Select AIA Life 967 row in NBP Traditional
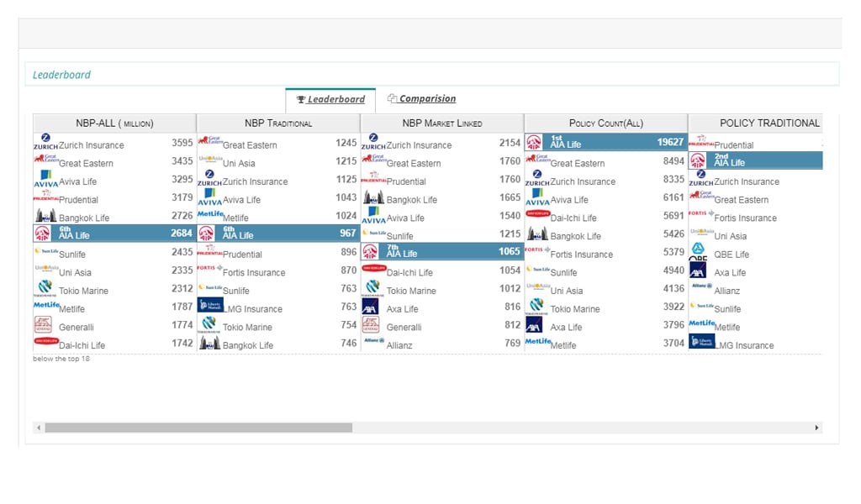This screenshot has width=861, height=504. click(x=277, y=233)
